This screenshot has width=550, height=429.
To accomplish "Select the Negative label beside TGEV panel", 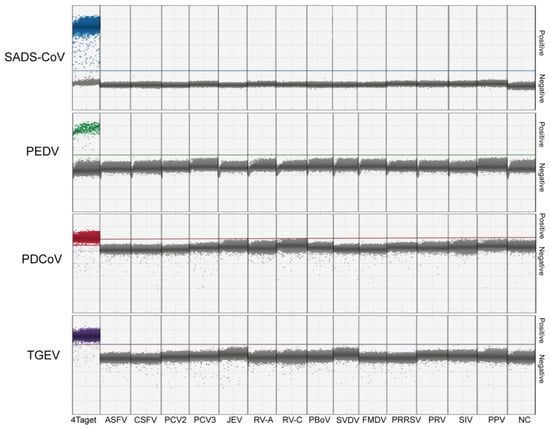I will pyautogui.click(x=542, y=369).
